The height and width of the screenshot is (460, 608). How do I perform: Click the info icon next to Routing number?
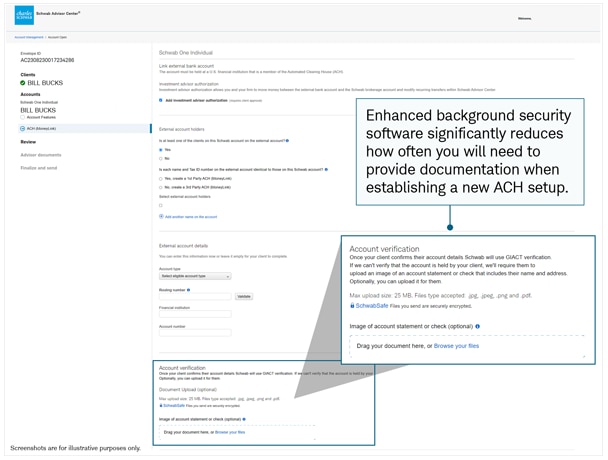pos(188,290)
